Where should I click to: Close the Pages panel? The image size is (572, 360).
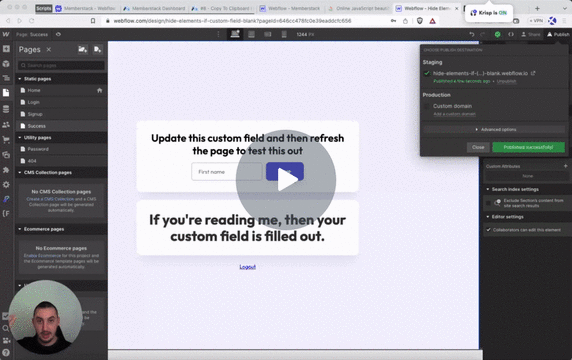(x=49, y=49)
